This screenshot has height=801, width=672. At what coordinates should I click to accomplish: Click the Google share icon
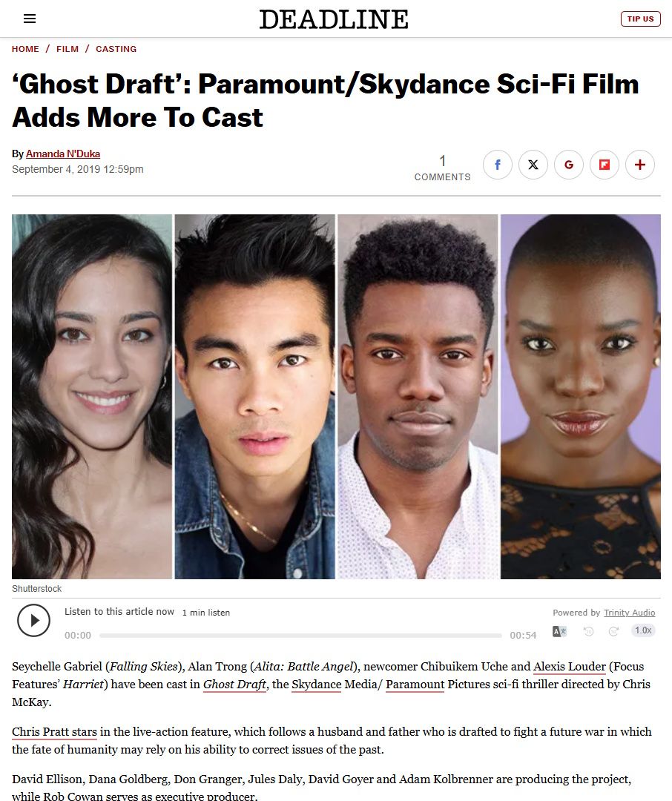click(x=569, y=165)
